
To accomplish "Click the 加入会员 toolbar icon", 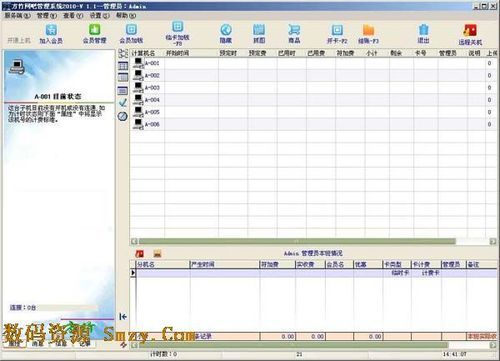I will (51, 30).
